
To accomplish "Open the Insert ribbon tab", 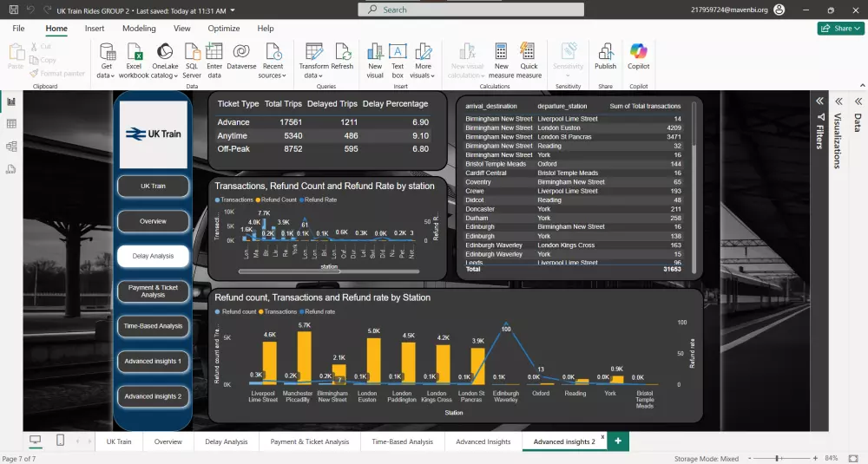I will tap(95, 29).
